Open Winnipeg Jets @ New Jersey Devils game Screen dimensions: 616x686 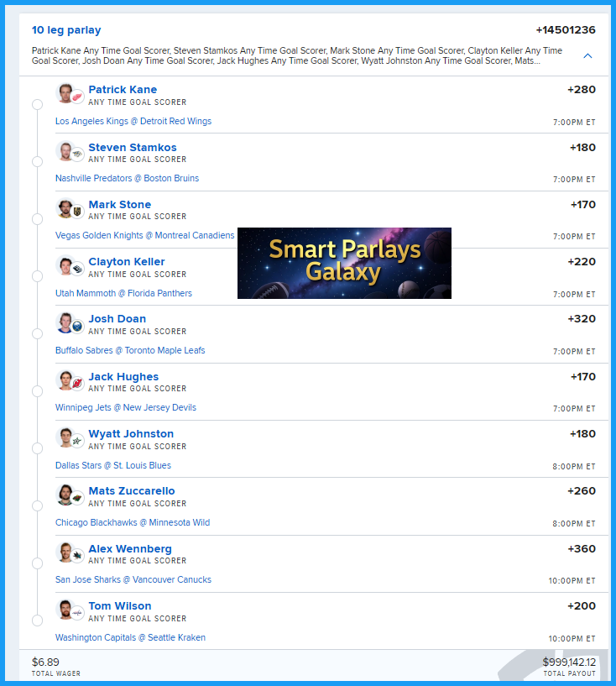[126, 408]
